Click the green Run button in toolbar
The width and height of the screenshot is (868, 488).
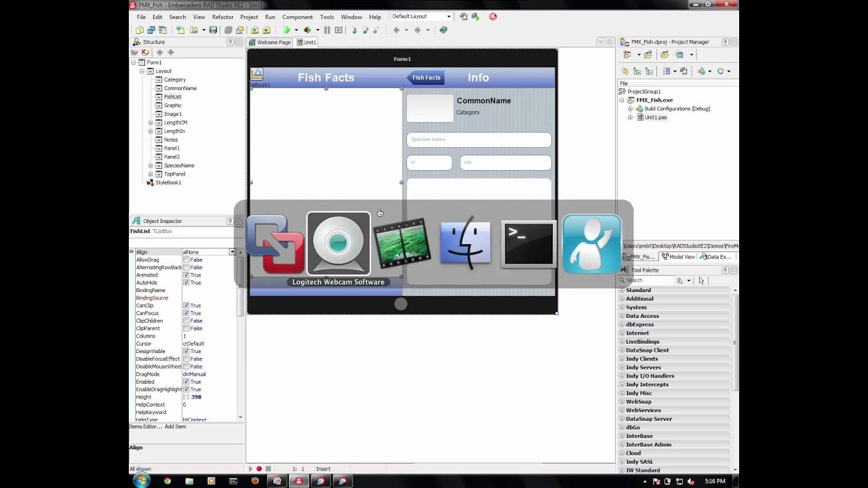(x=287, y=30)
